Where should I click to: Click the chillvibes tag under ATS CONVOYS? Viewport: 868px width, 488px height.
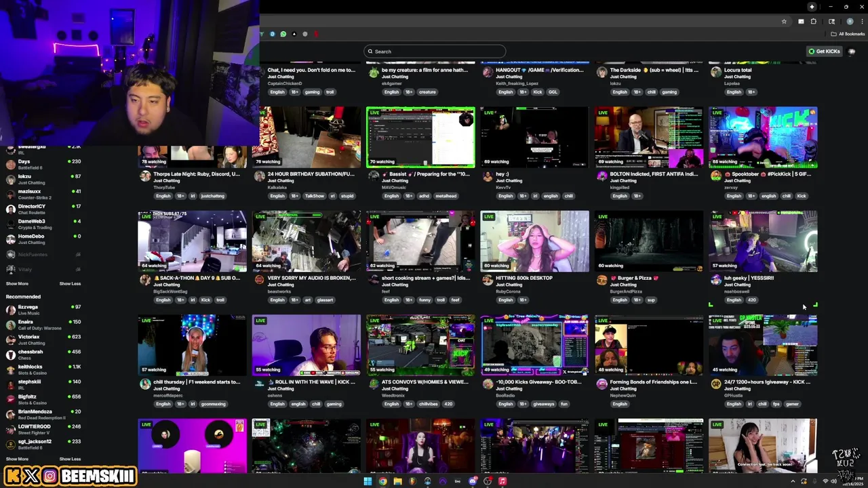pyautogui.click(x=428, y=404)
